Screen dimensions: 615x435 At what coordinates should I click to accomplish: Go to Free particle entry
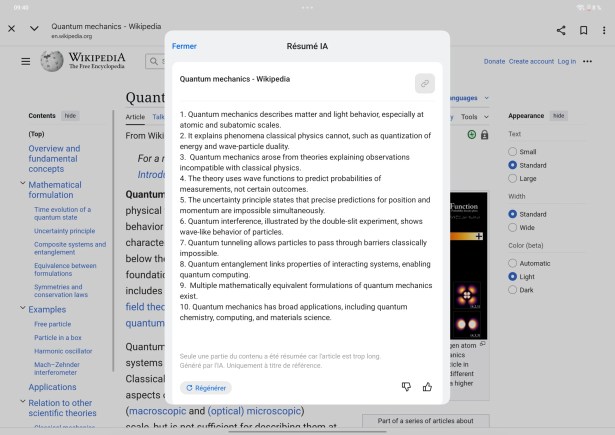click(53, 324)
